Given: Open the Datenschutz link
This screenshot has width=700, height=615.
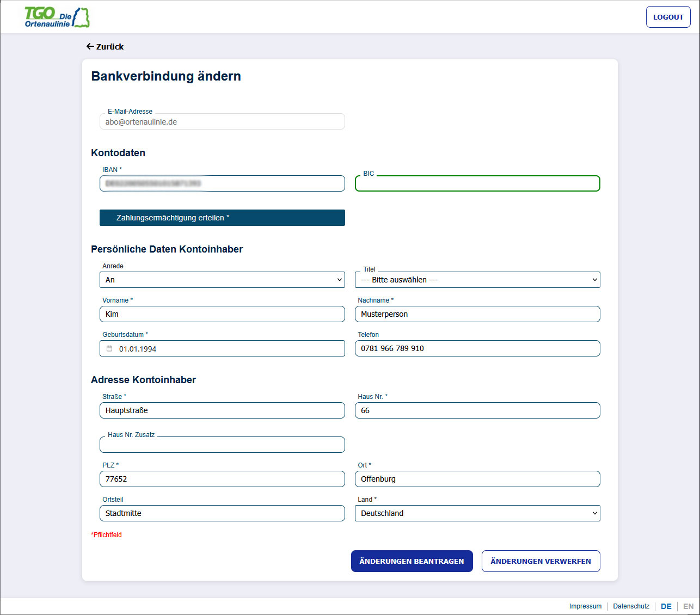Looking at the screenshot, I should click(631, 606).
